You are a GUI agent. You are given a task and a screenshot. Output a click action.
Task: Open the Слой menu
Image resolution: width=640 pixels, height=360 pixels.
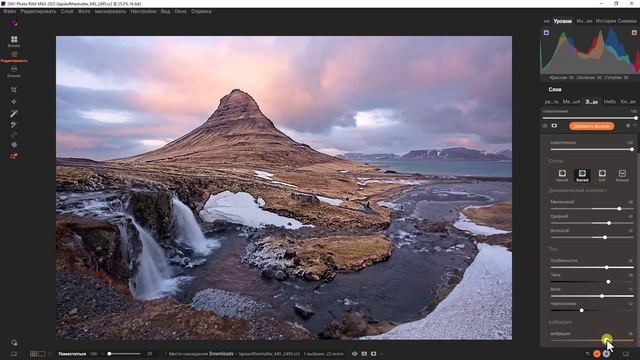pyautogui.click(x=67, y=11)
